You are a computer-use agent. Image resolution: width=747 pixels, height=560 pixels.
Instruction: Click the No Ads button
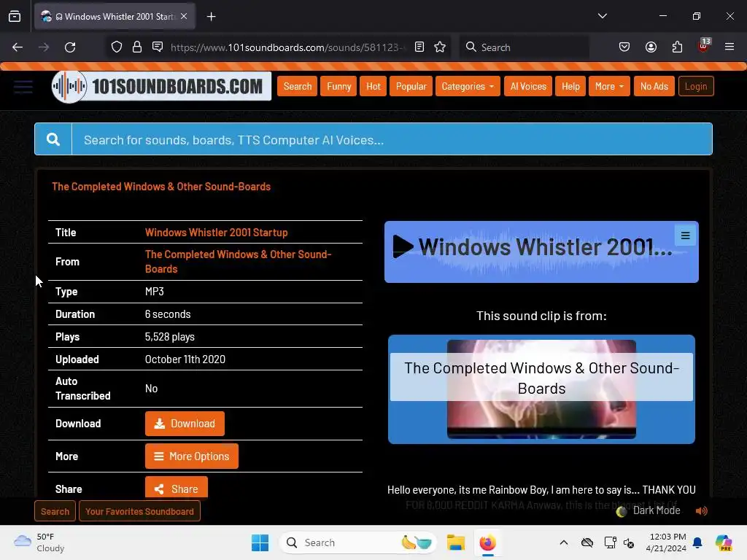click(654, 86)
